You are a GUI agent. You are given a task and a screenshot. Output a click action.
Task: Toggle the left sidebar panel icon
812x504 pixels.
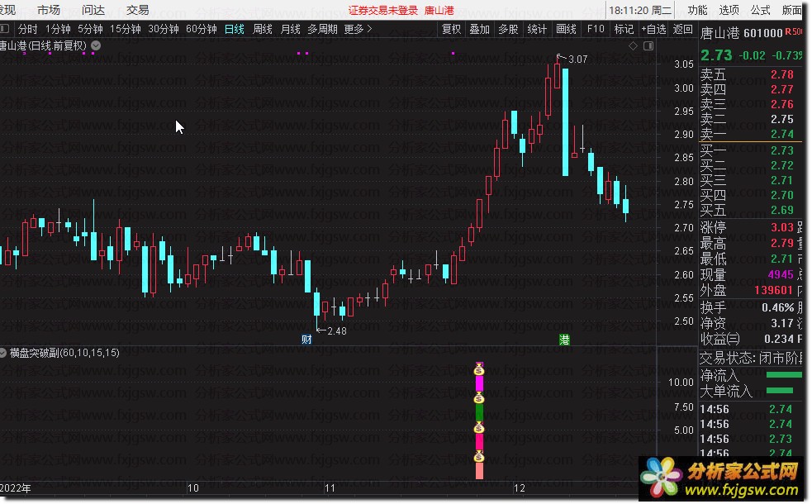(5, 29)
